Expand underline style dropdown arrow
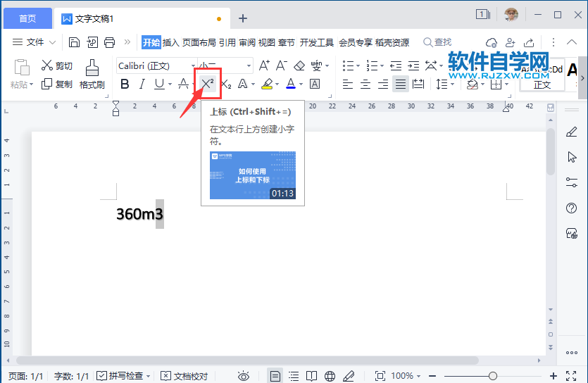The height and width of the screenshot is (383, 588). coord(170,84)
